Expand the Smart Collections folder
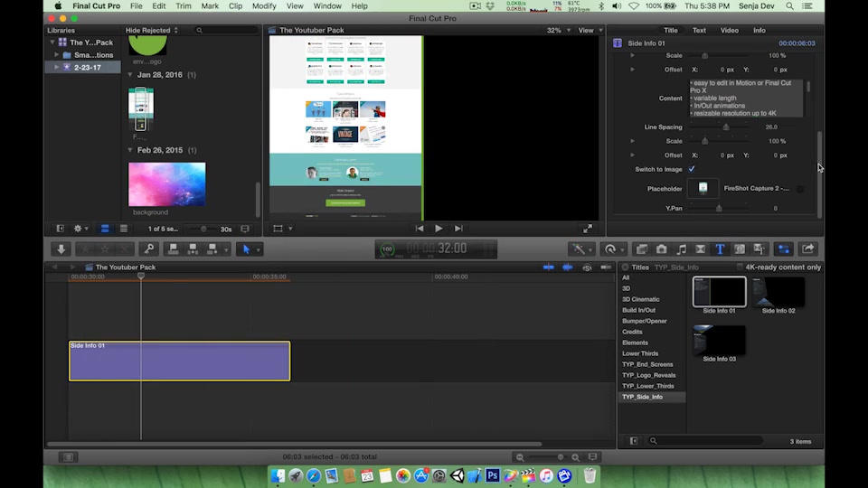Viewport: 868px width, 488px height. coord(56,55)
